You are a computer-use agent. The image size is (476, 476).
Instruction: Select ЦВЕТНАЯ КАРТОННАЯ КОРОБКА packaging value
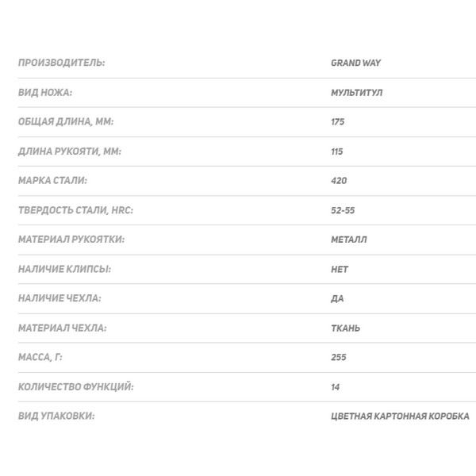(400, 416)
